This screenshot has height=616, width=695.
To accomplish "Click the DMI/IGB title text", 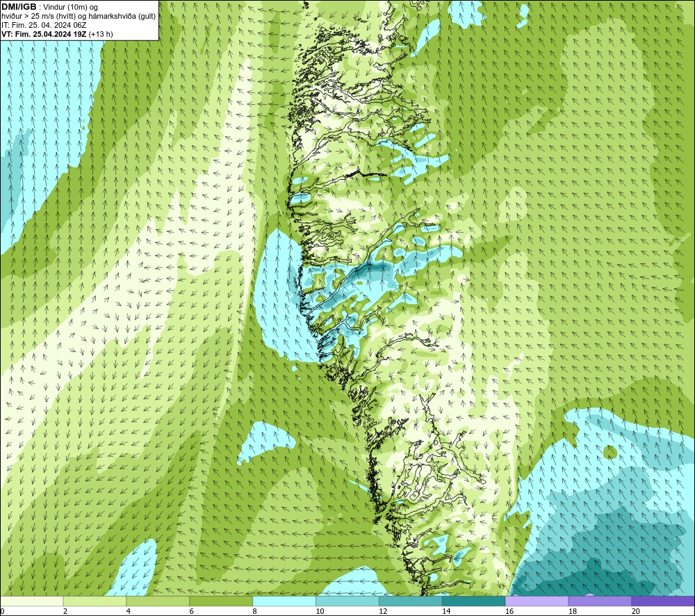I will click(19, 7).
